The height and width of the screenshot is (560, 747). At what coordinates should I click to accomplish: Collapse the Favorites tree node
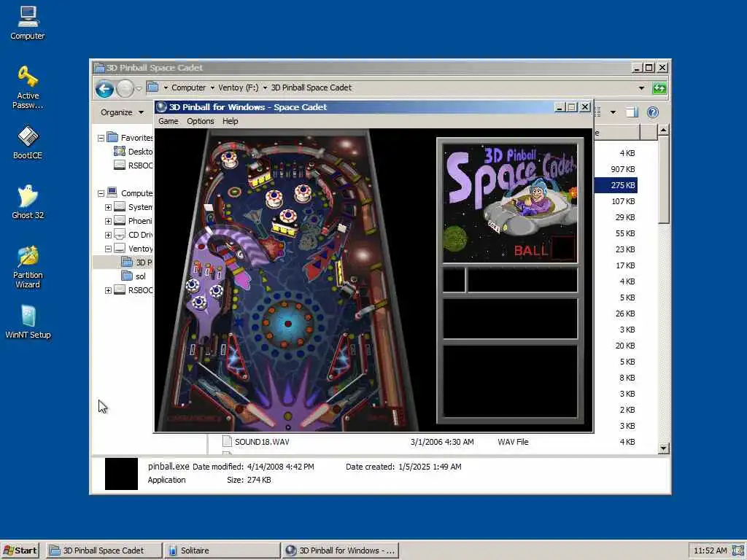click(101, 138)
